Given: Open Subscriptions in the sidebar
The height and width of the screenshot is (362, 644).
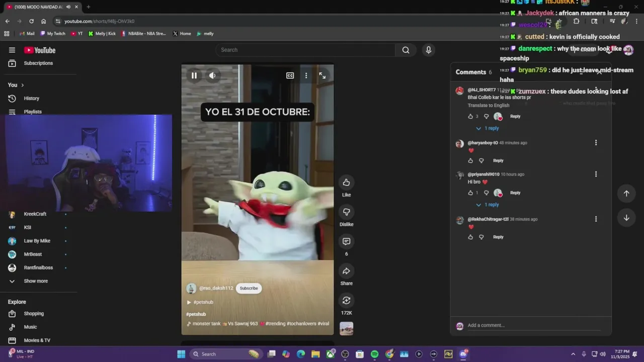Looking at the screenshot, I should click(x=38, y=63).
